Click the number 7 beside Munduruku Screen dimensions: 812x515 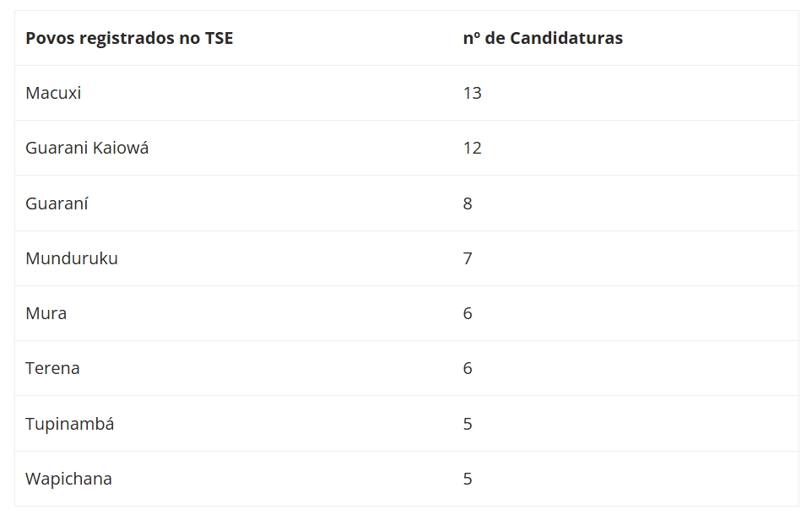pos(468,258)
